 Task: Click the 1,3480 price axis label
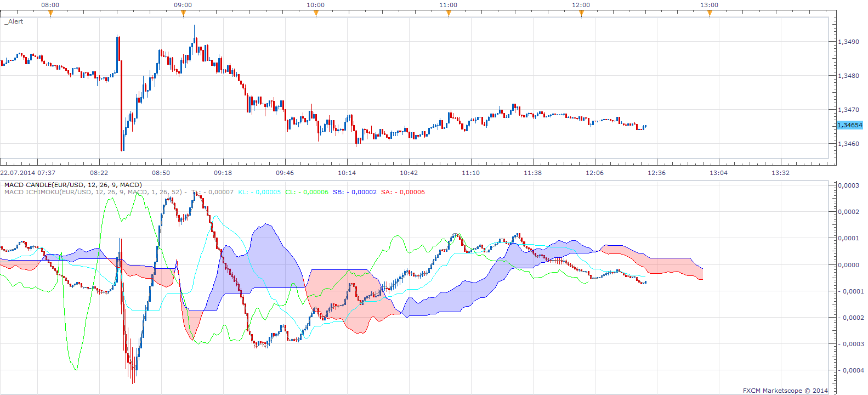point(849,76)
